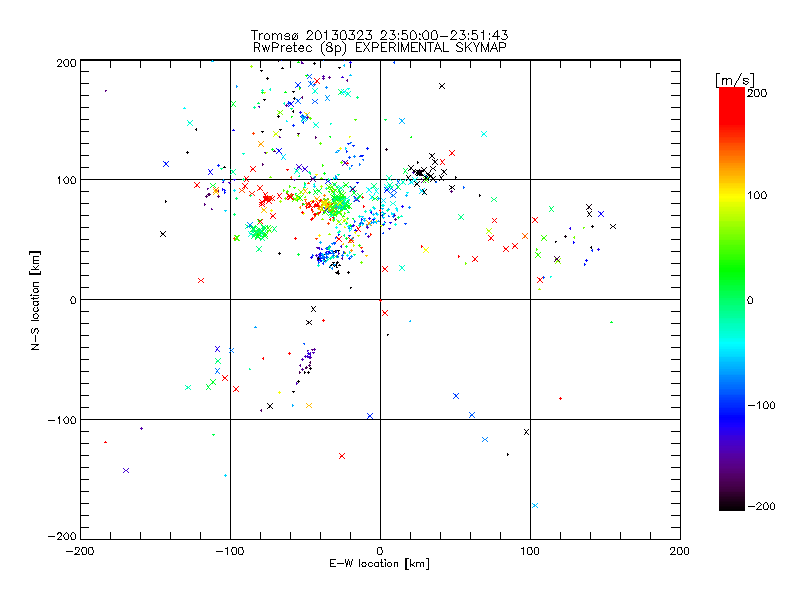The image size is (800, 600).
Task: Click the colorbar tick label "0"
Action: pyautogui.click(x=750, y=301)
